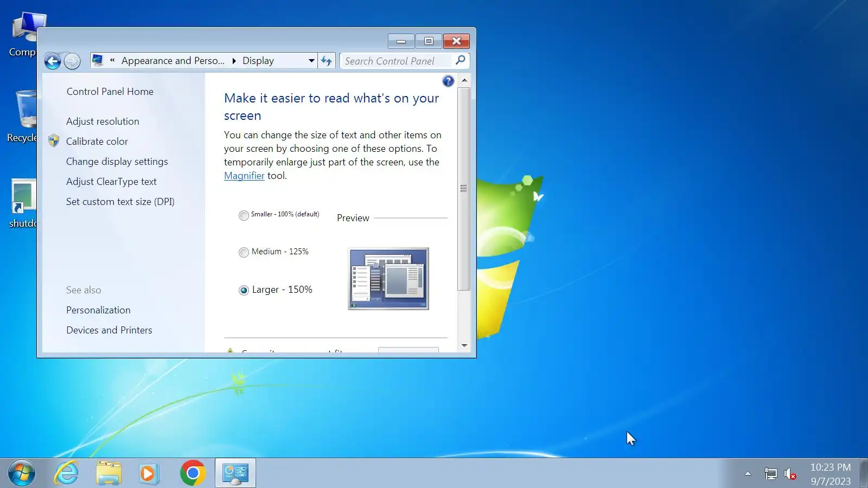
Task: Expand the breadcrumb arrow before Display
Action: coord(234,61)
